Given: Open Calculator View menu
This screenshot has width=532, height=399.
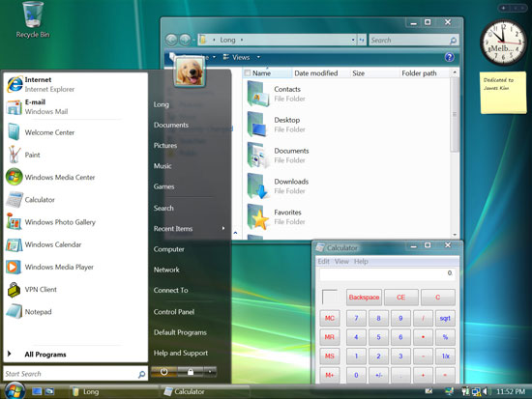Looking at the screenshot, I should coord(341,262).
